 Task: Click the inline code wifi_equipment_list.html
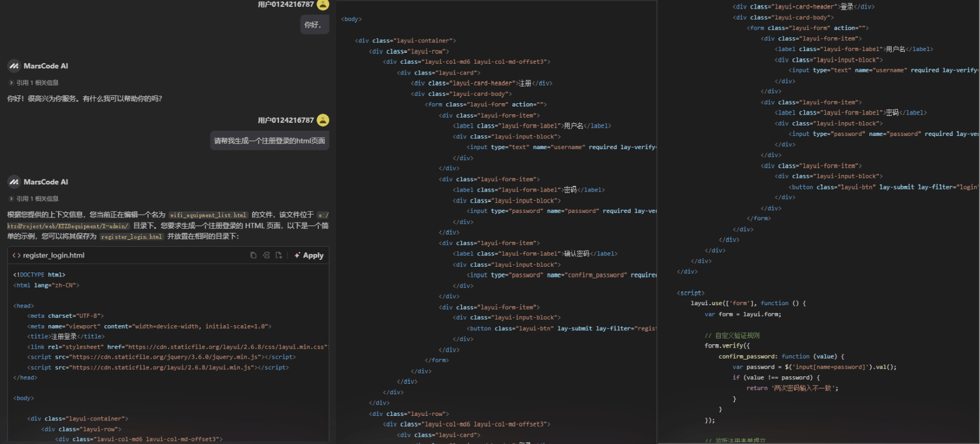click(208, 215)
